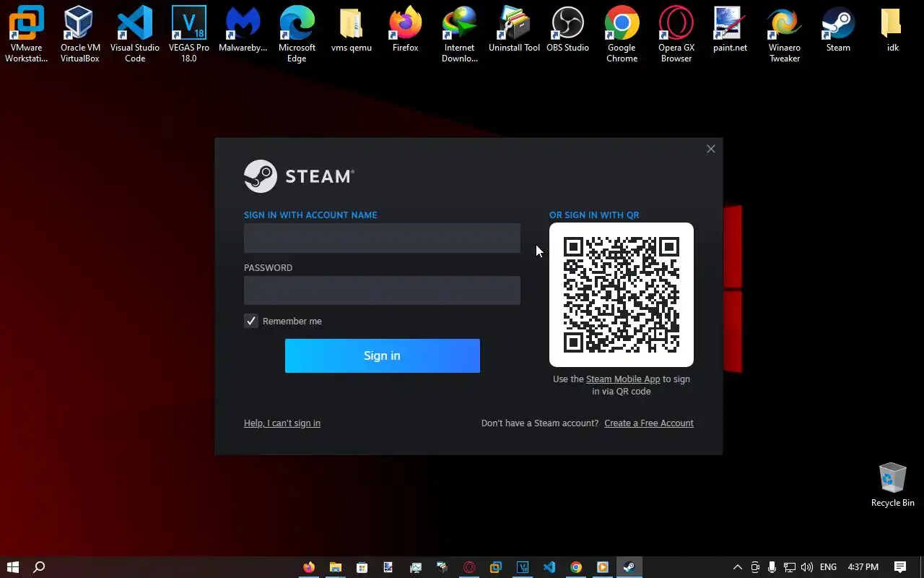Click OBS Studio desktop icon
Screen dimensions: 924x578
point(567,29)
